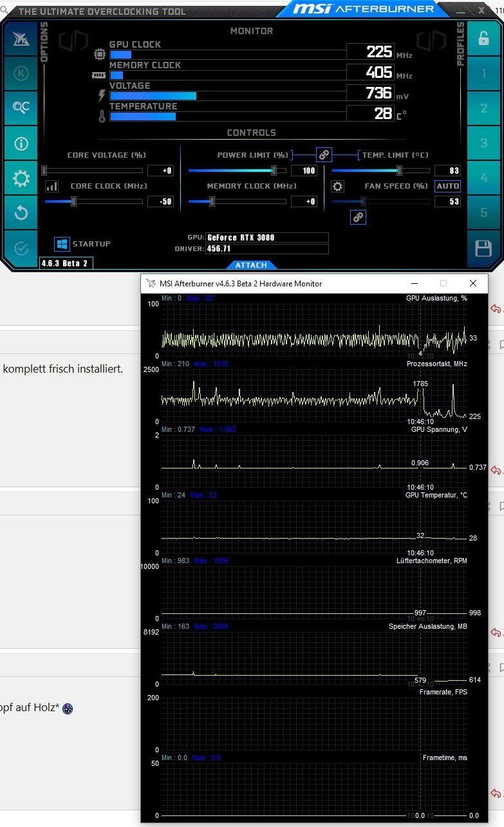The image size is (504, 827).
Task: Click the voltage lightning bolt icon
Action: [x=101, y=96]
